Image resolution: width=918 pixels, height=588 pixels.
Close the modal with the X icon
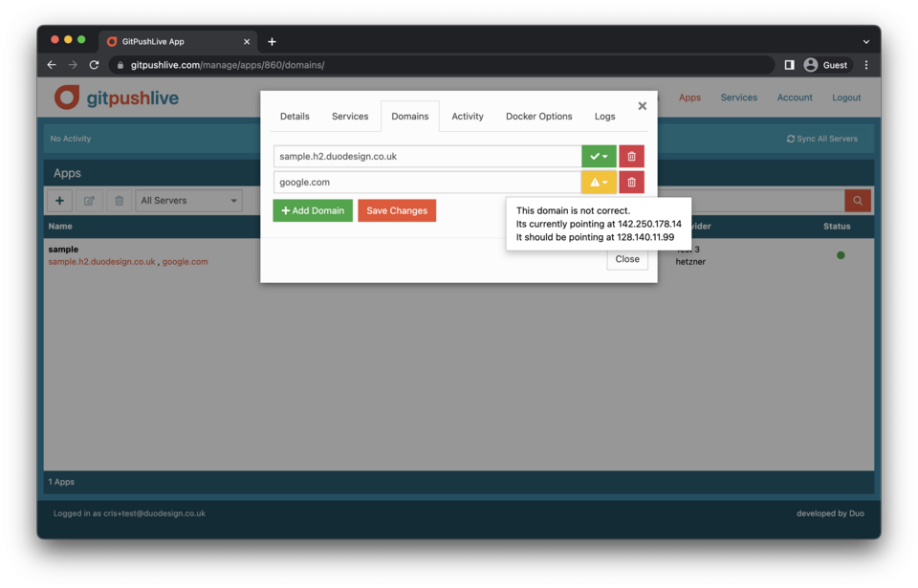[x=643, y=106]
